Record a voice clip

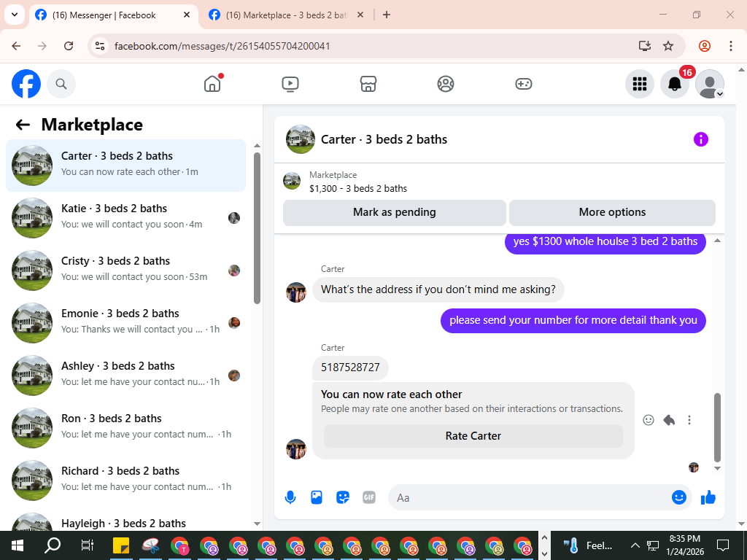[x=290, y=497]
